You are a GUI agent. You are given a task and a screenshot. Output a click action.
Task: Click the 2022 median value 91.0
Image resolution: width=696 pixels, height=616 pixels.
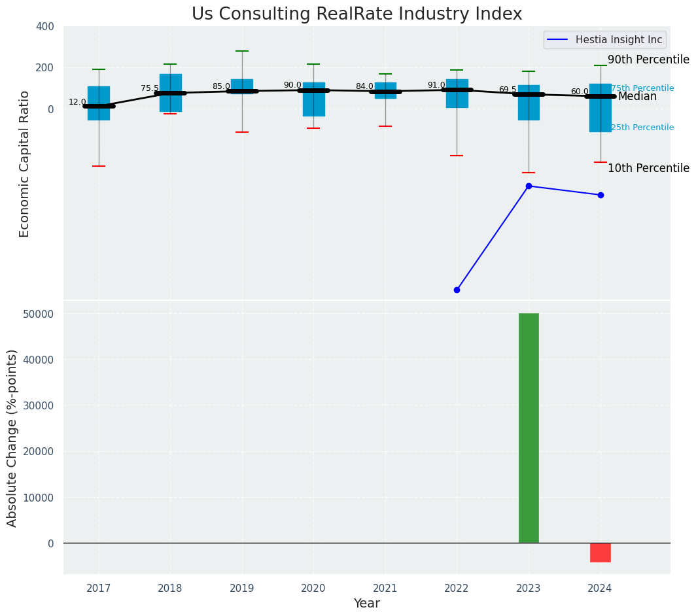click(x=436, y=85)
